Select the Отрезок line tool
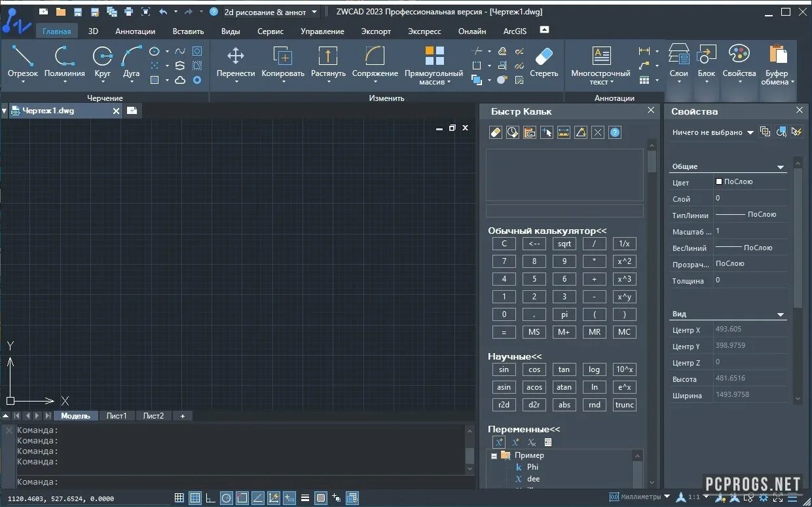 pyautogui.click(x=23, y=63)
